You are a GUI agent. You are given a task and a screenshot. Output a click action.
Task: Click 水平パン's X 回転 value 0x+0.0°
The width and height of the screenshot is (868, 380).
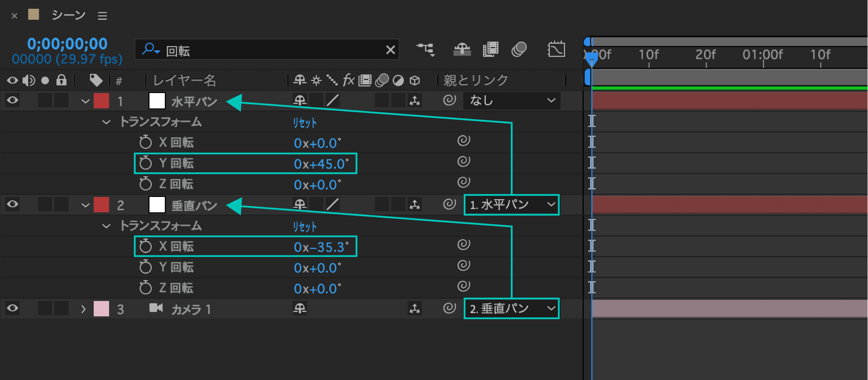(317, 143)
